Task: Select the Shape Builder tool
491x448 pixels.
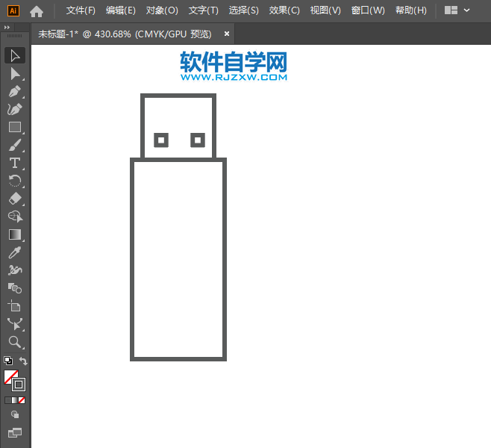Action: tap(15, 217)
